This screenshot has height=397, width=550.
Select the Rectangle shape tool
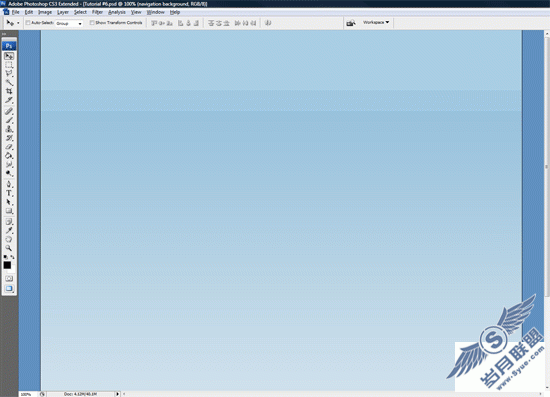[9, 211]
